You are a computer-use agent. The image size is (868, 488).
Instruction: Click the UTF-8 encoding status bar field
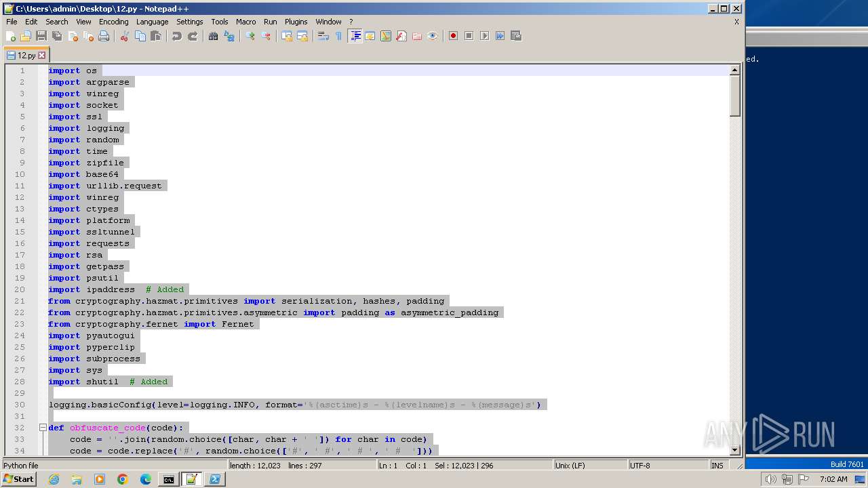point(668,466)
